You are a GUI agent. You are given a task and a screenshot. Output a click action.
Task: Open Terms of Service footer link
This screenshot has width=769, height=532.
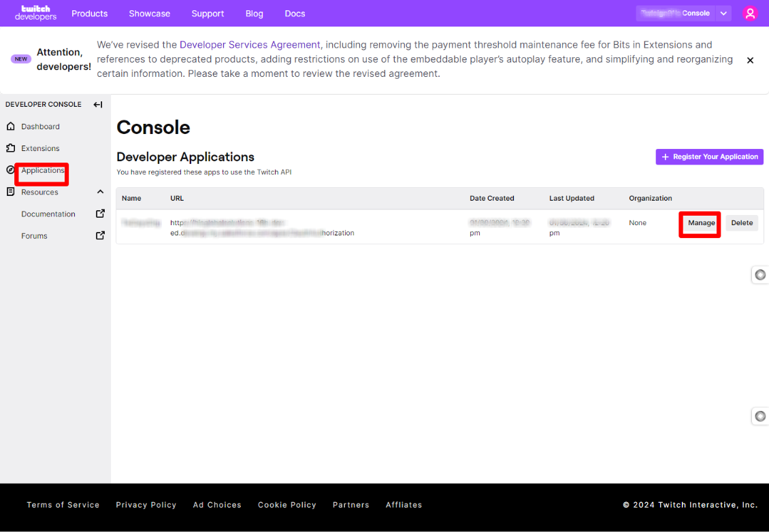pos(63,505)
